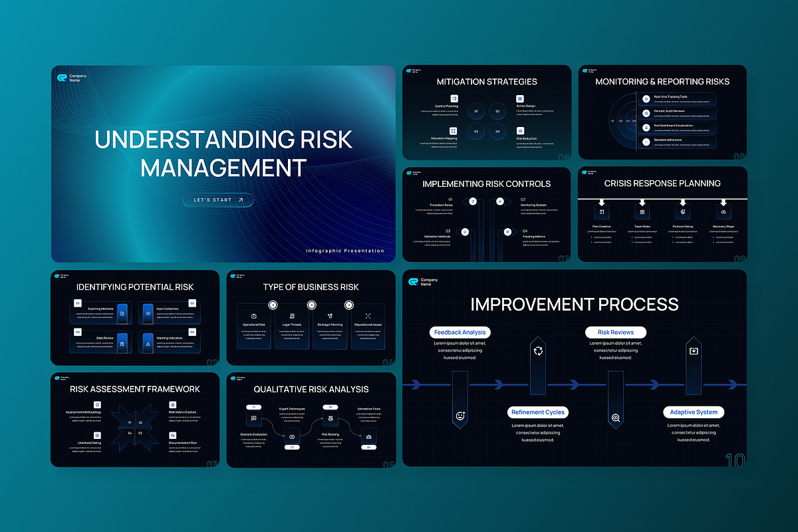Click the Reputational Issues icon
The image size is (798, 532).
(368, 316)
